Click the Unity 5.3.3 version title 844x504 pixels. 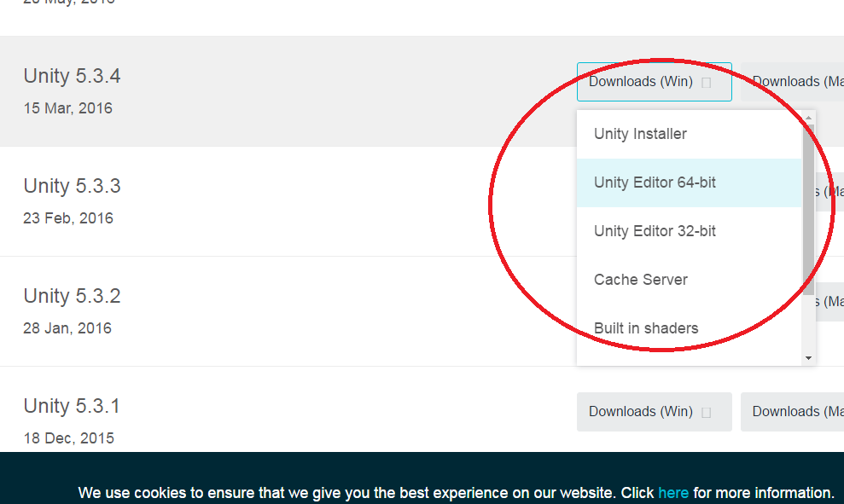tap(73, 186)
